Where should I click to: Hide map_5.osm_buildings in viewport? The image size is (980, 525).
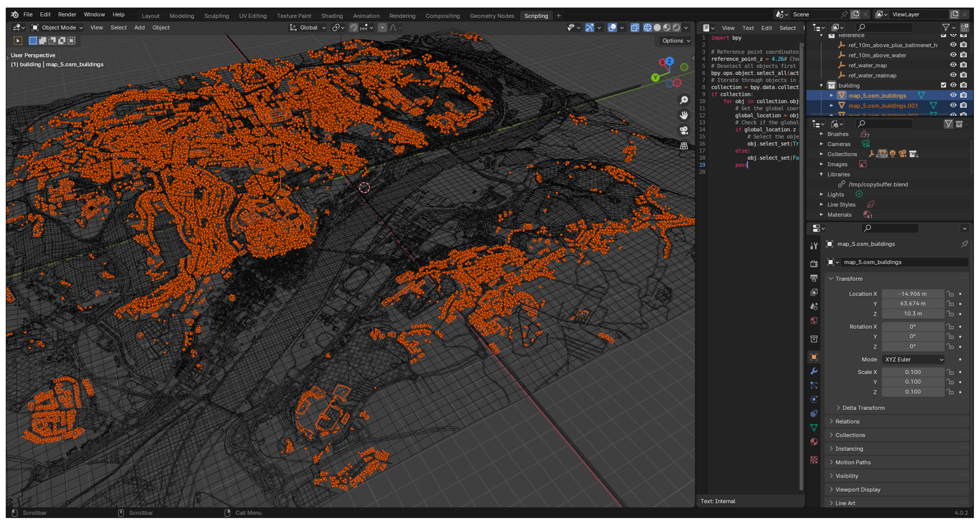click(953, 95)
